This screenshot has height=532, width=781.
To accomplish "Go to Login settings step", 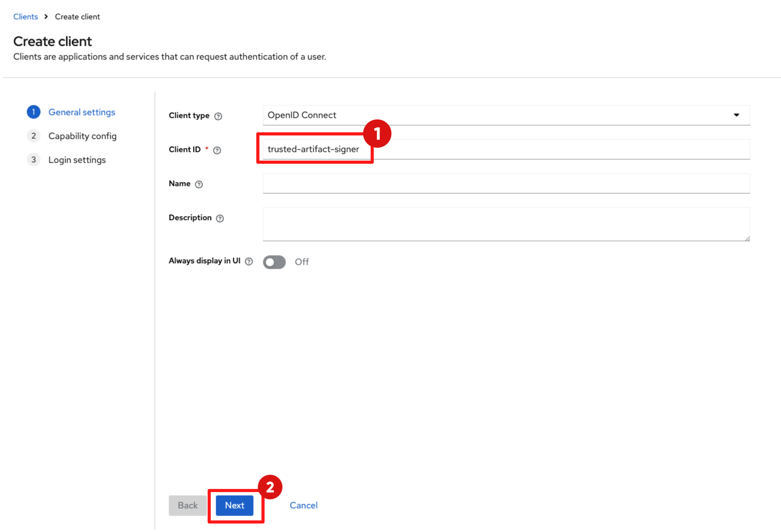I will [x=77, y=160].
